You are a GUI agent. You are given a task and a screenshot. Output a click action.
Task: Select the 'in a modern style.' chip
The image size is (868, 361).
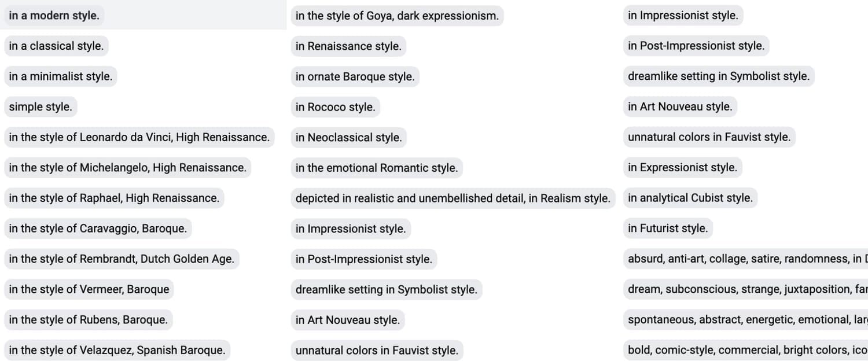pos(54,16)
